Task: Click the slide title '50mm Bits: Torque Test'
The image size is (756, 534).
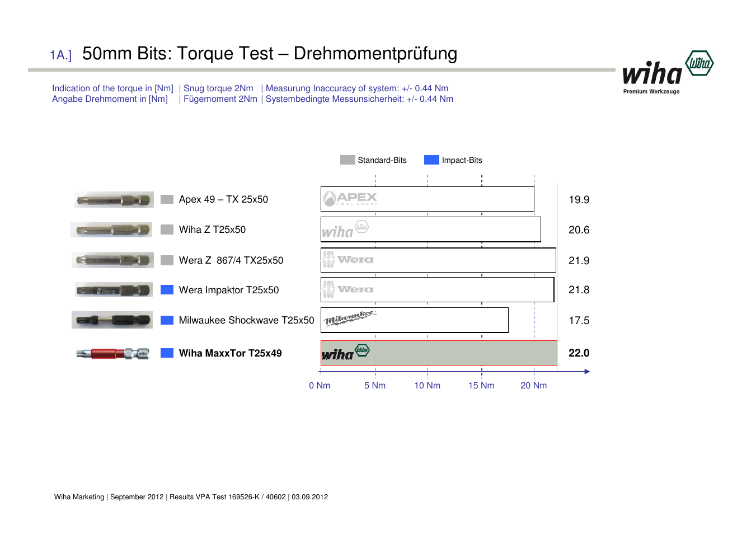Action: click(178, 54)
